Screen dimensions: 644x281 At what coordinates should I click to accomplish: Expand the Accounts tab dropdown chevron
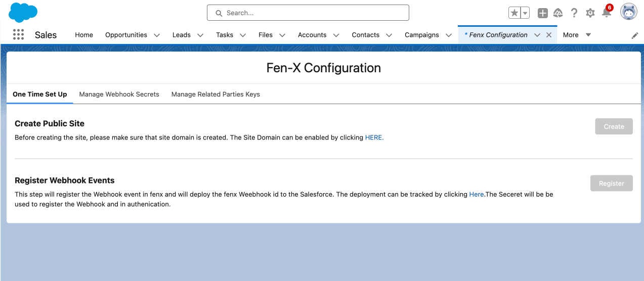point(336,35)
